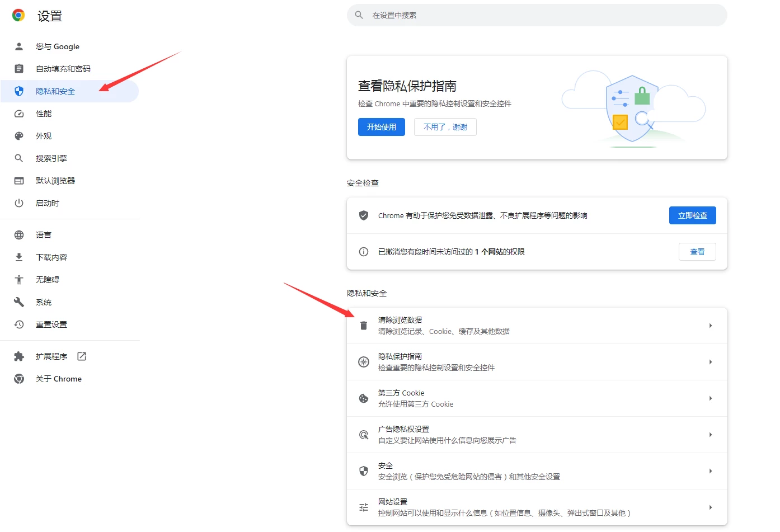Click the sliders icon for 网站设置
The image size is (780, 532).
tap(364, 507)
